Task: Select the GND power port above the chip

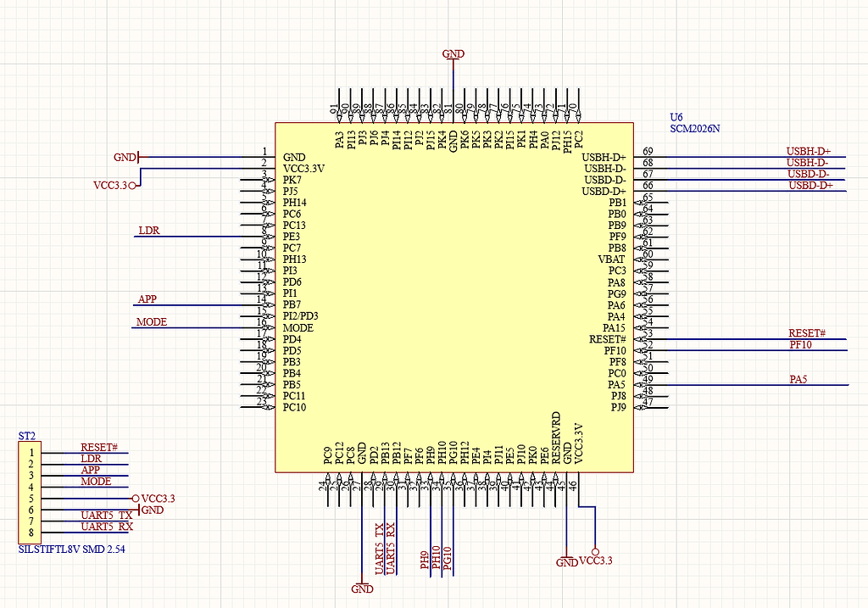Action: pyautogui.click(x=453, y=53)
